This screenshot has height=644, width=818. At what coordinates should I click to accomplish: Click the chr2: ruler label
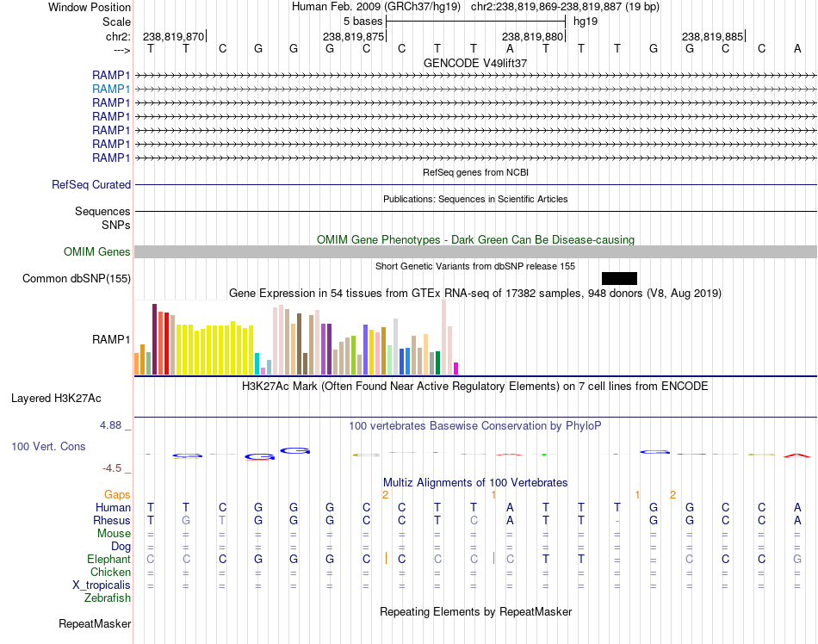tap(119, 36)
